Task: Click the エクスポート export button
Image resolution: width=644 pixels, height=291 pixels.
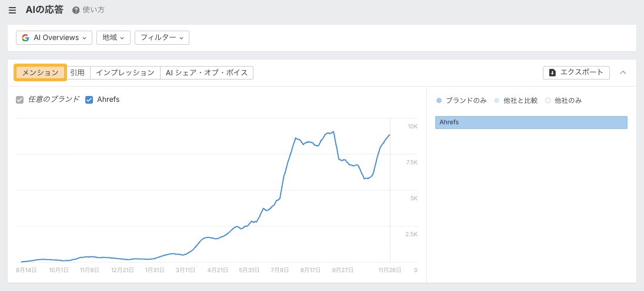Action: click(576, 72)
